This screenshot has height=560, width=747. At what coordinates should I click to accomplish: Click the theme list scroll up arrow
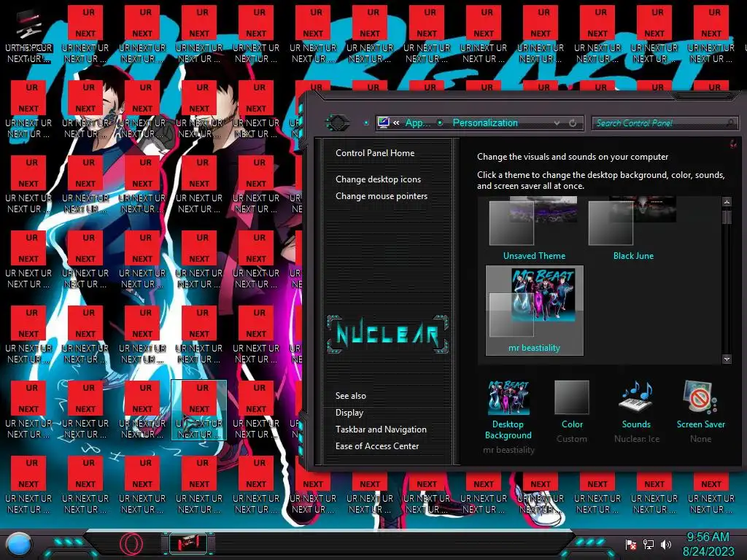[x=727, y=202]
